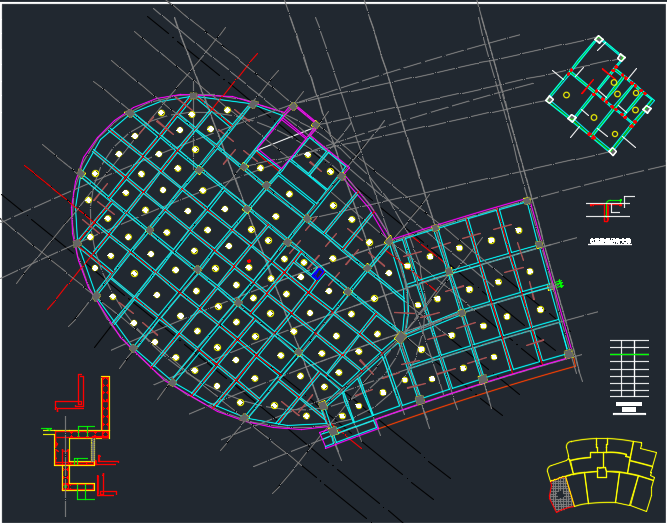Click the small yellow square in the key plan
Image resolution: width=667 pixels, height=523 pixels.
[601, 472]
